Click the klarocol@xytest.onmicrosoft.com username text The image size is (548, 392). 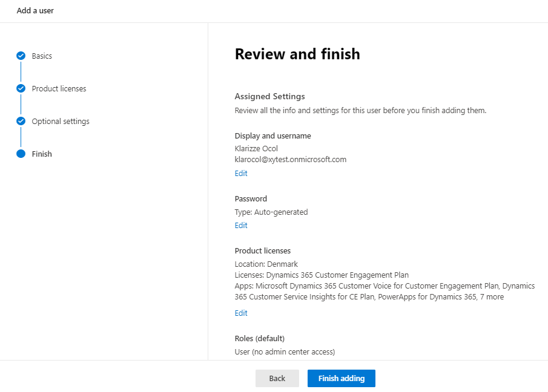pyautogui.click(x=291, y=160)
